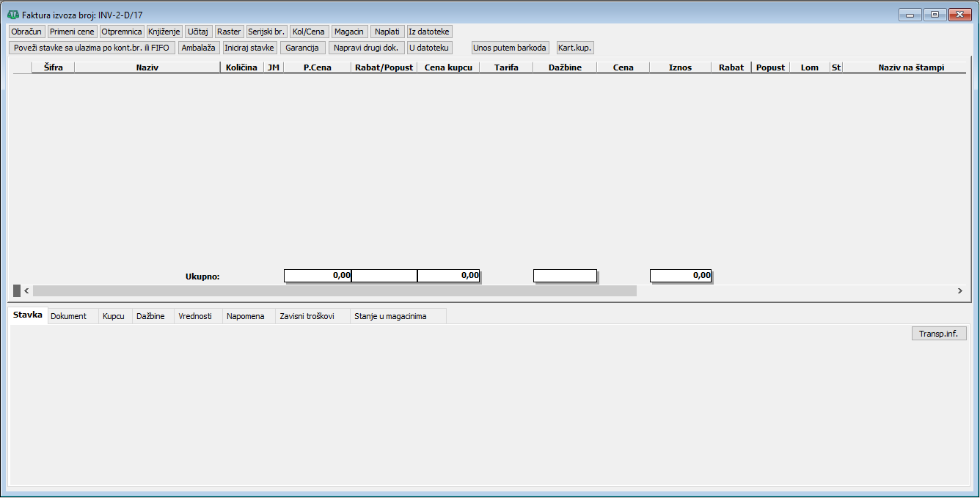980x498 pixels.
Task: Click the Magacin button
Action: point(348,32)
